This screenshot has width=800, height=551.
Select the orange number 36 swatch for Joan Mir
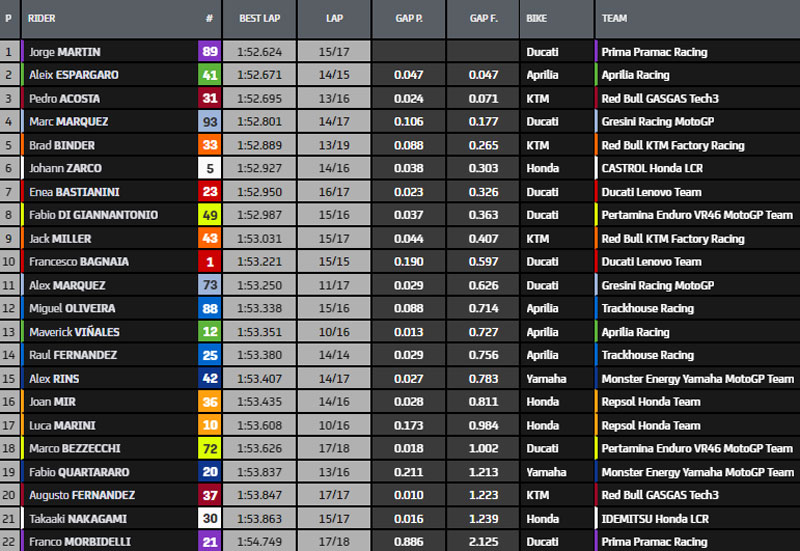coord(210,402)
